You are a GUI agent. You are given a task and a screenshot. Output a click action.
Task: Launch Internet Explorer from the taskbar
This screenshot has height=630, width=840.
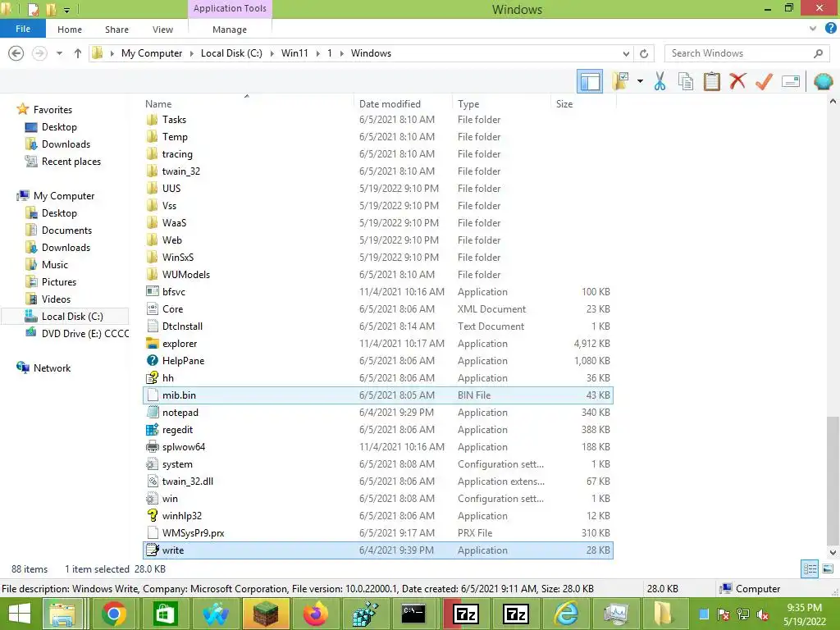[566, 614]
